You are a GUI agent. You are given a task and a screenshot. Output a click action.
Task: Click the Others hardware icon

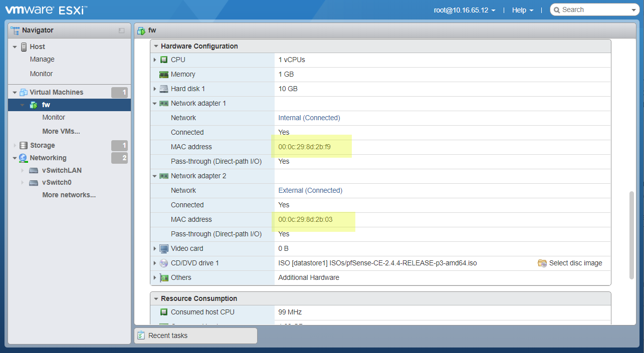click(x=164, y=277)
